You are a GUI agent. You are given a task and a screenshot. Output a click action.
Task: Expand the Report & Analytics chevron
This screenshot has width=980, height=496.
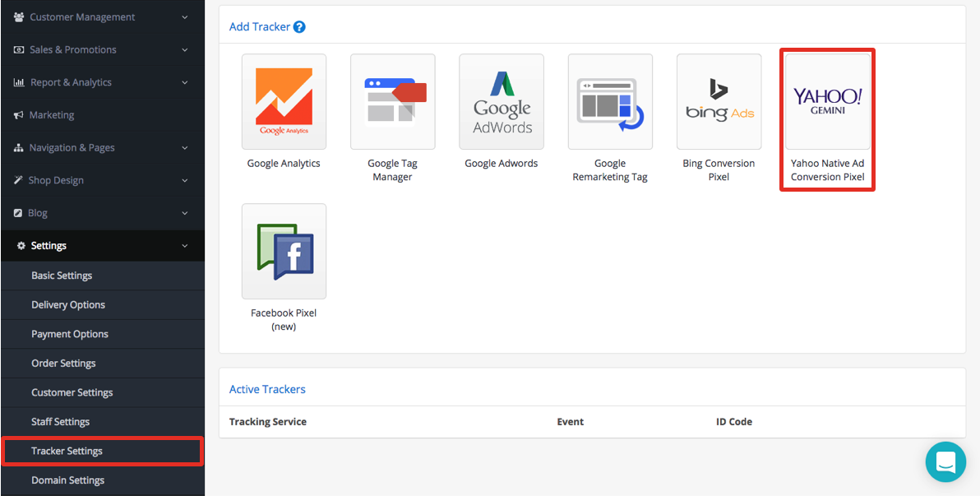pyautogui.click(x=185, y=82)
